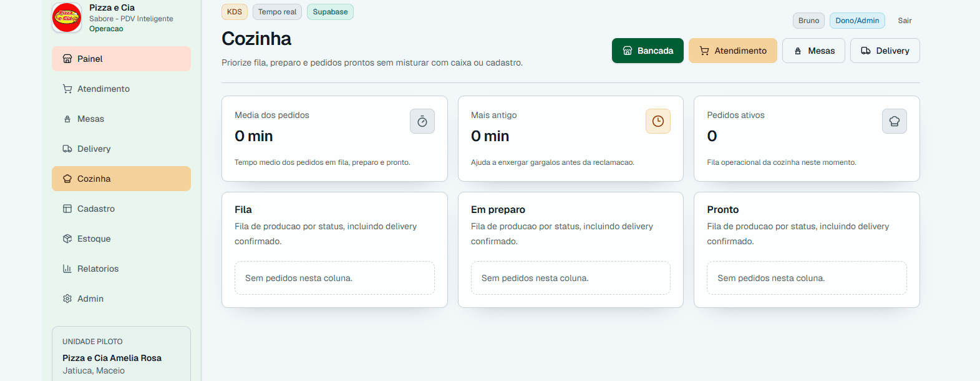
Task: Click the Delivery truck icon in sidebar
Action: tap(67, 149)
